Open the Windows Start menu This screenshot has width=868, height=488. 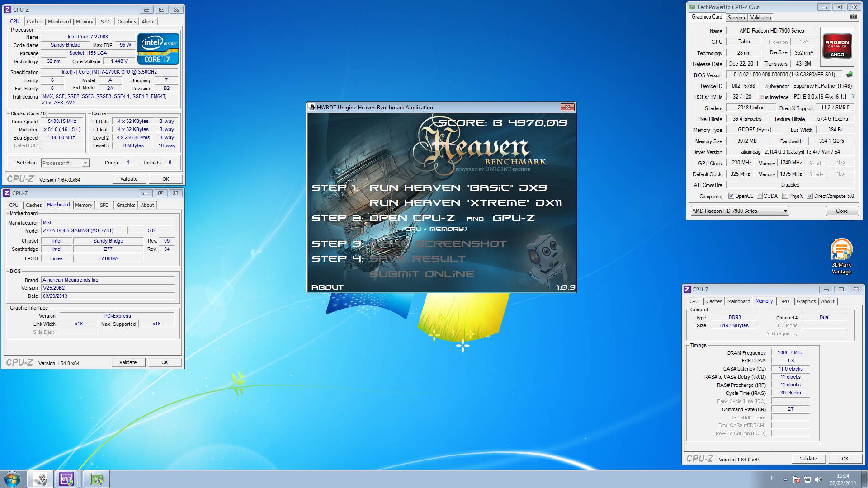click(x=12, y=479)
